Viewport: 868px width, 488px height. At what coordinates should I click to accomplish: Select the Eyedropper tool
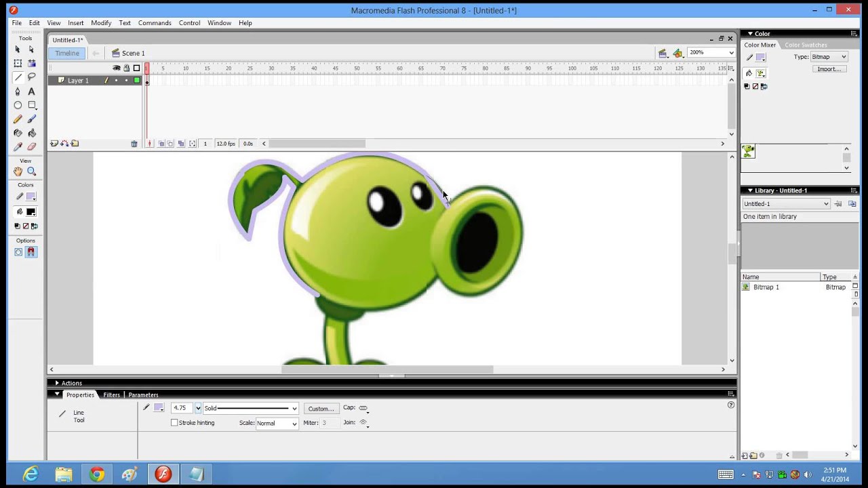click(18, 147)
